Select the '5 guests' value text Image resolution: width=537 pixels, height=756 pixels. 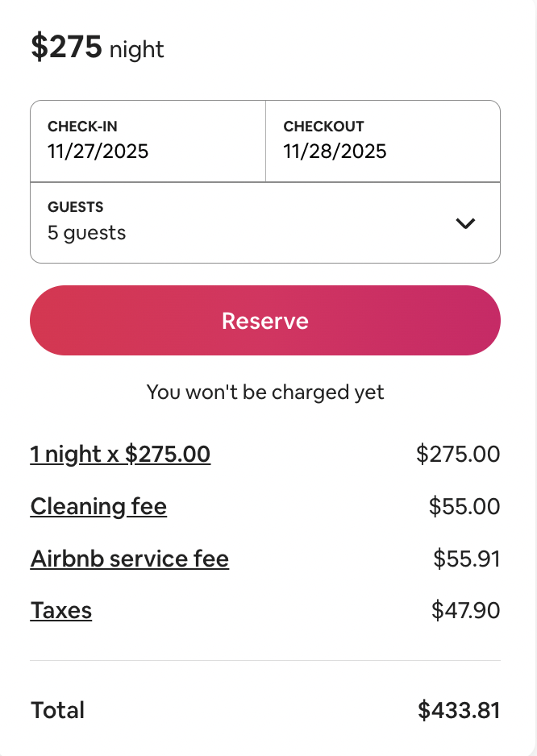coord(87,233)
